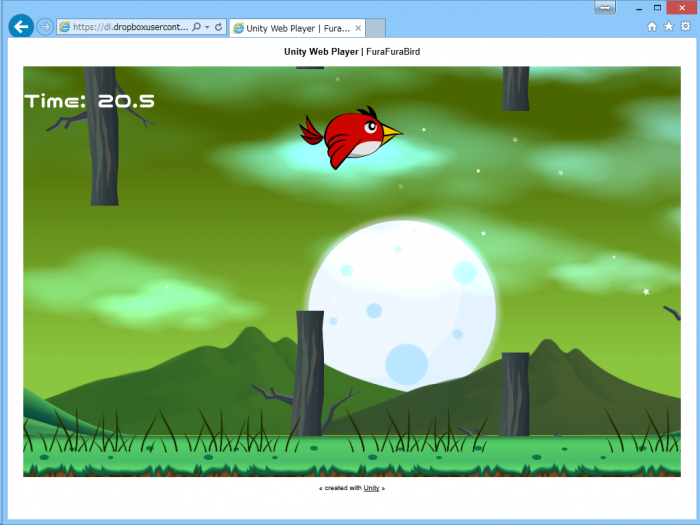Screen dimensions: 700x525
Task: Close the Unity Web Player tab
Action: (358, 28)
